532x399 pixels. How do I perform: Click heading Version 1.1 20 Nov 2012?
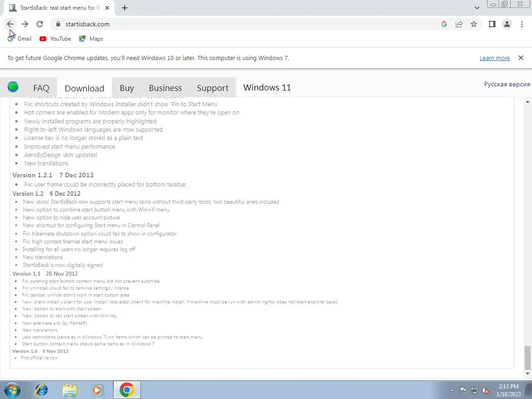[45, 274]
